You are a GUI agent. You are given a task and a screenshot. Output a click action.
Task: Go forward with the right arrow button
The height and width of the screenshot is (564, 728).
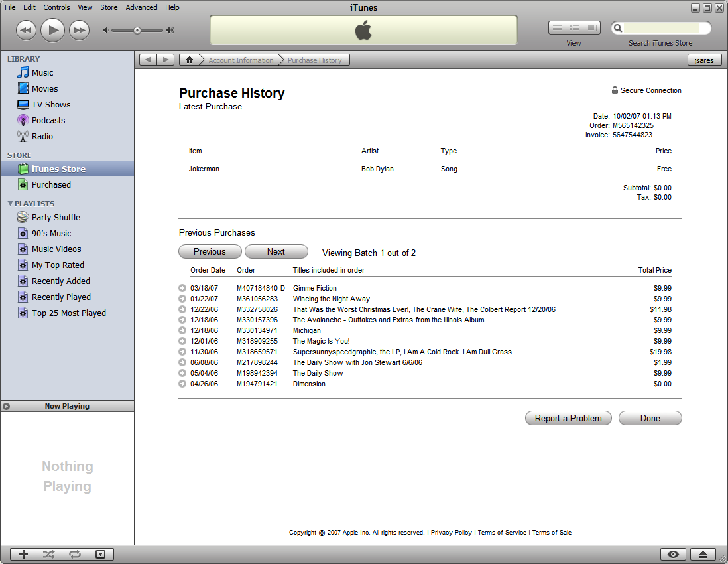click(166, 60)
